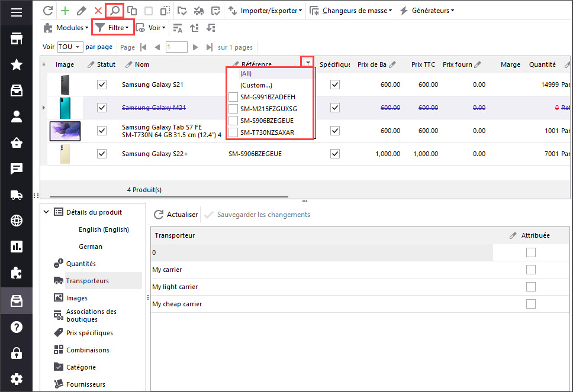573x392 pixels.
Task: Click the sort-by-letter A icon
Action: [178, 28]
